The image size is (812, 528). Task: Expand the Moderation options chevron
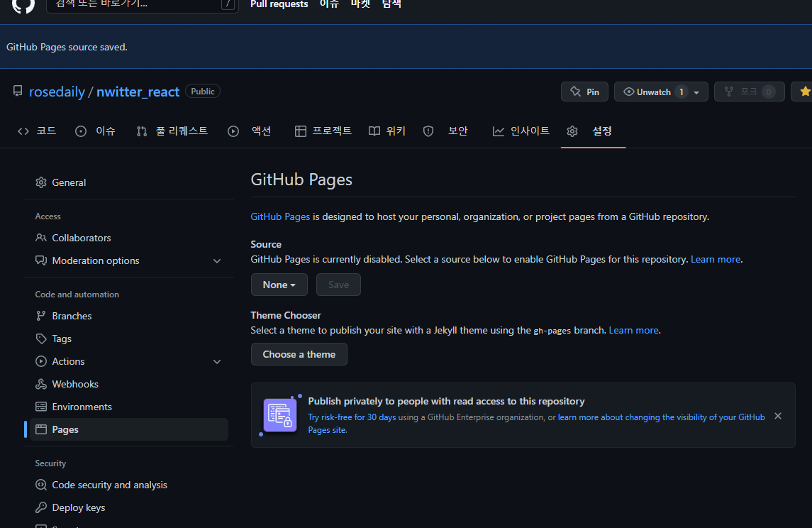pos(217,261)
